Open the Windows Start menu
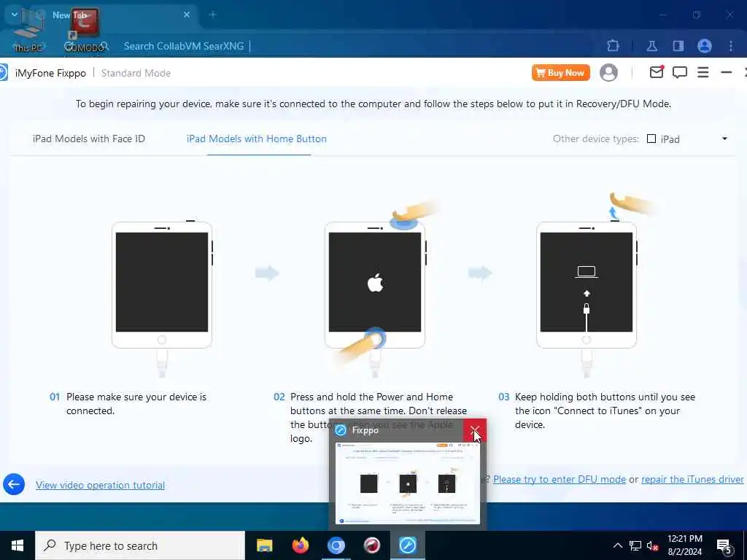The width and height of the screenshot is (747, 560). coord(18,545)
